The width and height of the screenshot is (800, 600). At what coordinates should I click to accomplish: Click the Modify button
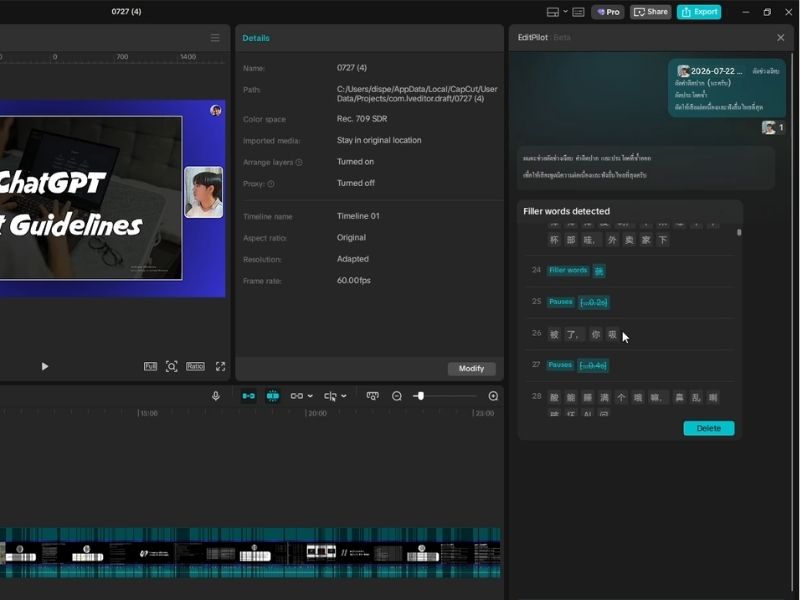[x=471, y=368]
